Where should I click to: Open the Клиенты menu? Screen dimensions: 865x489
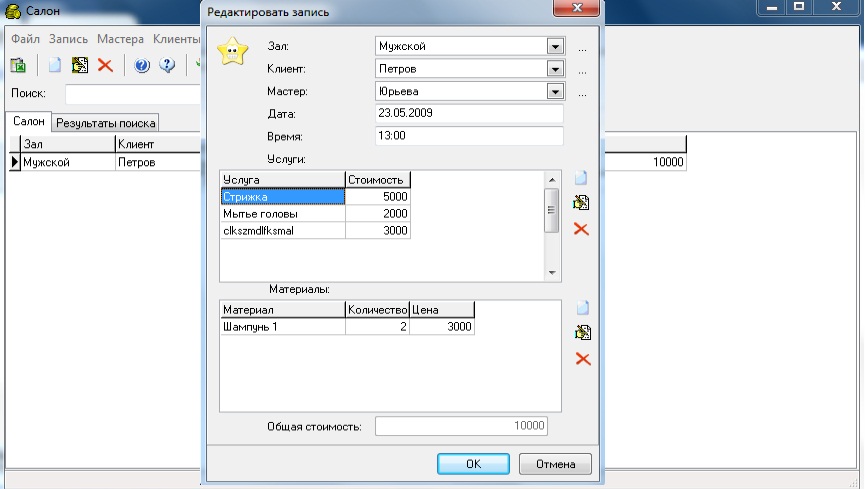(176, 39)
